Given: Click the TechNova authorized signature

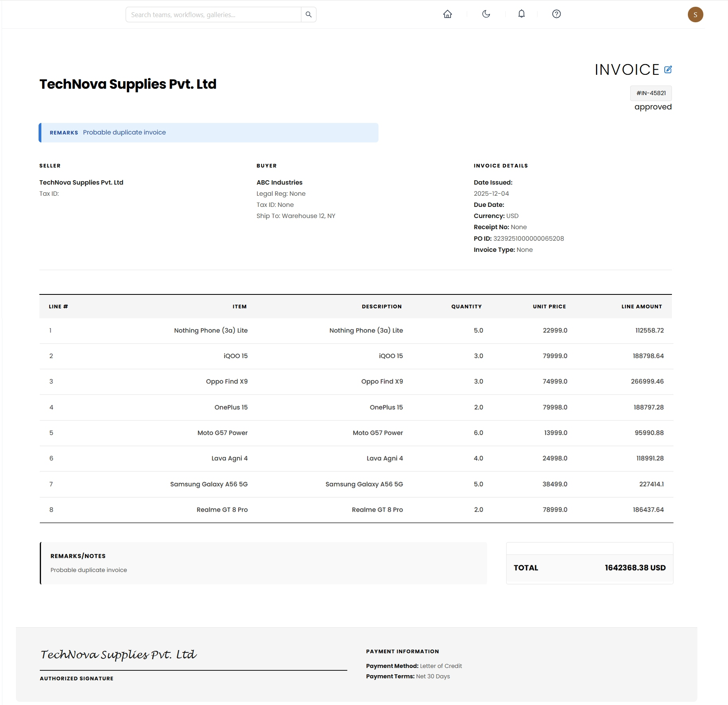Looking at the screenshot, I should coord(118,655).
